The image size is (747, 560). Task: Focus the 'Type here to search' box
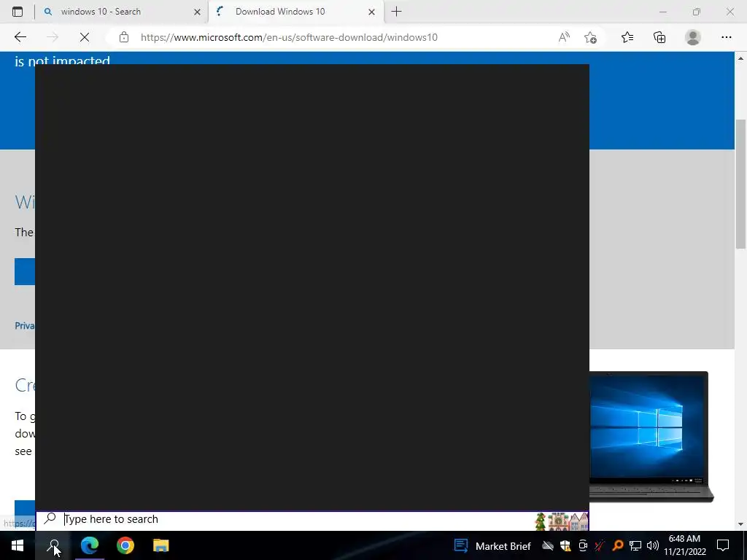312,519
